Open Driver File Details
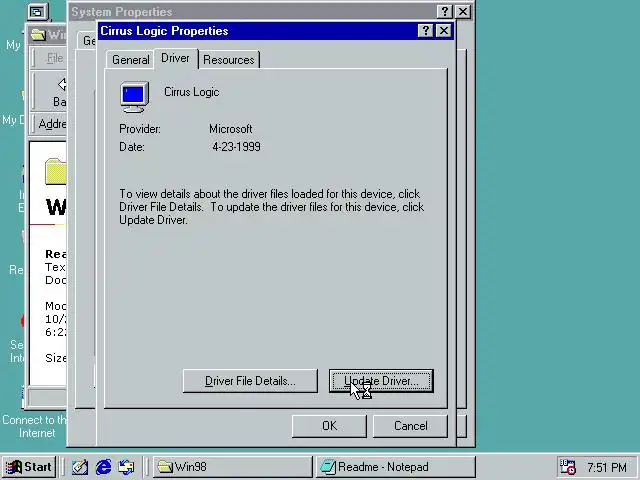 pyautogui.click(x=250, y=381)
